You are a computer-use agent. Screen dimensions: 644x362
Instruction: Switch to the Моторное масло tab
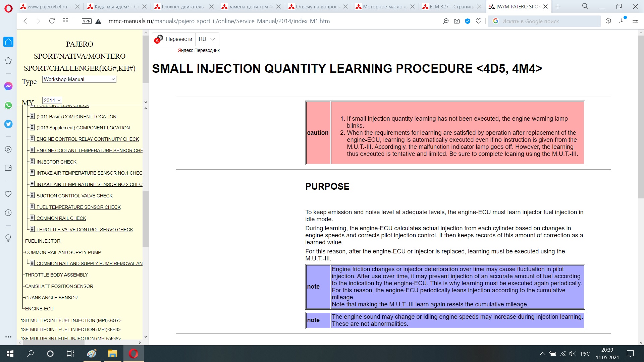[384, 6]
